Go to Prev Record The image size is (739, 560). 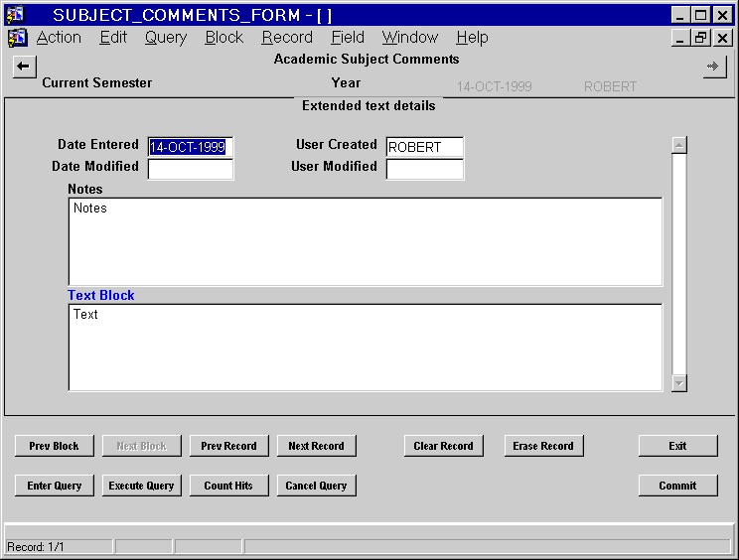(x=229, y=446)
